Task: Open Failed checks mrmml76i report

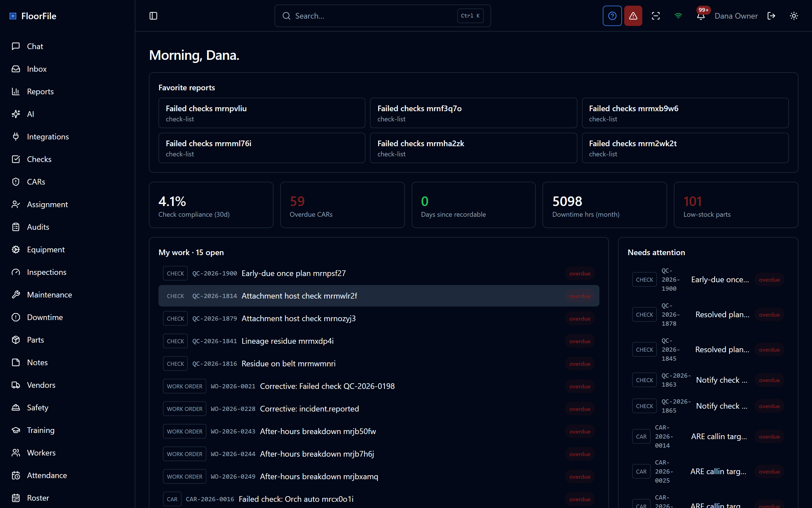Action: pyautogui.click(x=262, y=148)
